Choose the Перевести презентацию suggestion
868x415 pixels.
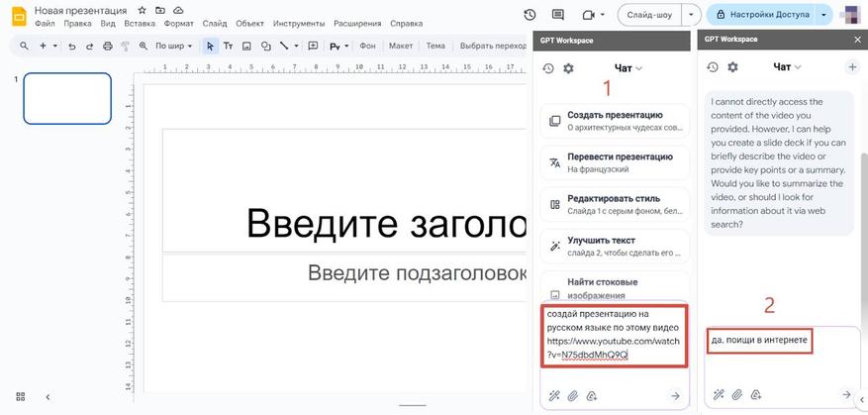click(613, 161)
